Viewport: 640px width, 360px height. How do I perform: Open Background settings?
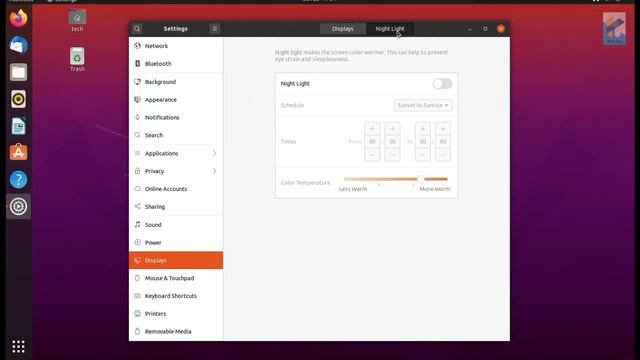(176, 82)
